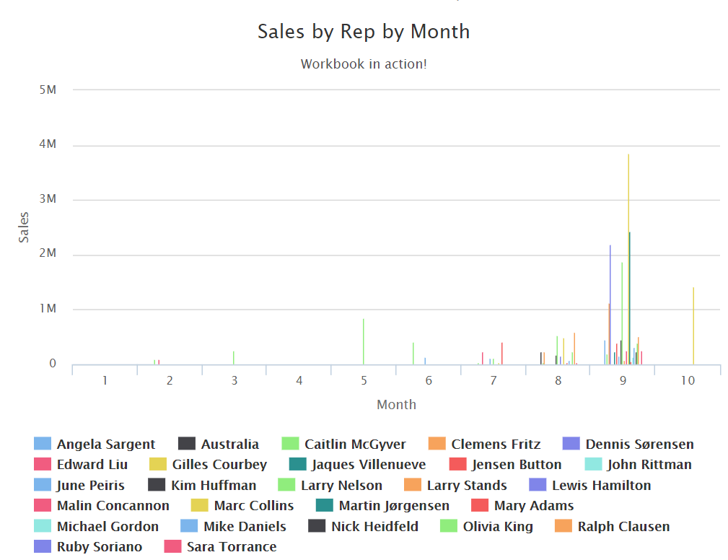Toggle the Marc Collins legend entry

pyautogui.click(x=253, y=506)
